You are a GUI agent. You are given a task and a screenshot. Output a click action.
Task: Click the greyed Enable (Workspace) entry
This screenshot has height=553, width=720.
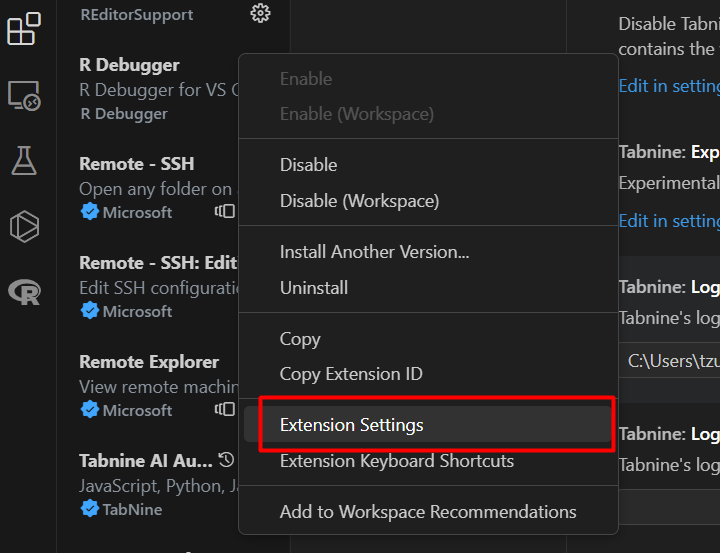point(428,114)
